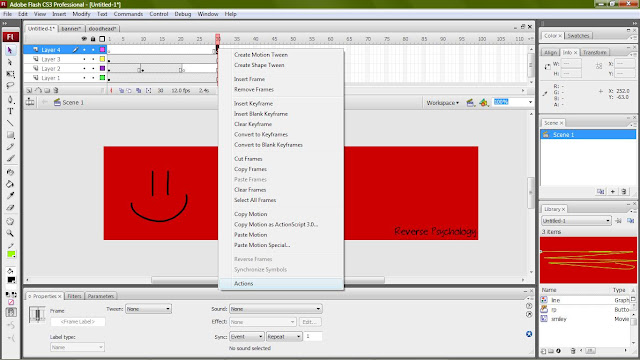Screen dimensions: 640x360
Task: Select the Paint Bucket tool
Action: tap(10, 184)
